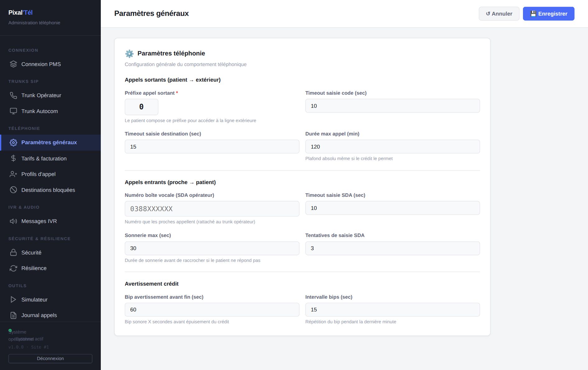Open Destinations bloquées blocked icon
This screenshot has height=370, width=588.
pyautogui.click(x=13, y=190)
